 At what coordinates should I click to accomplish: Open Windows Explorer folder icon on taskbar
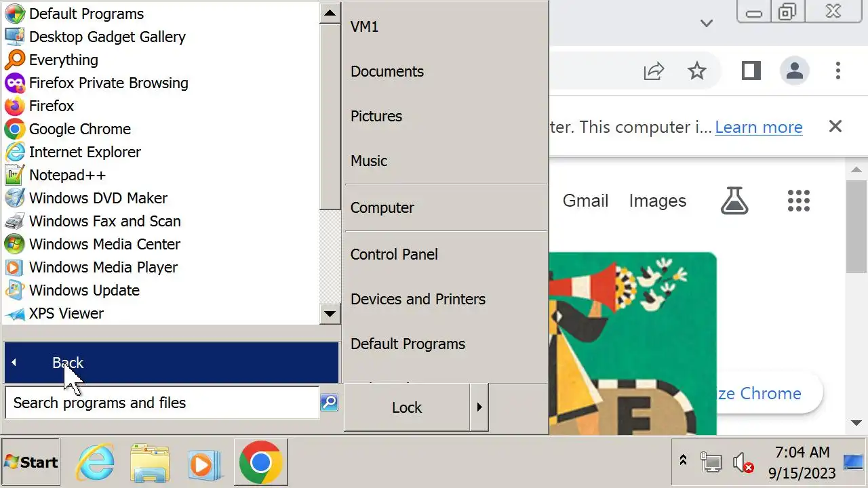pos(149,462)
